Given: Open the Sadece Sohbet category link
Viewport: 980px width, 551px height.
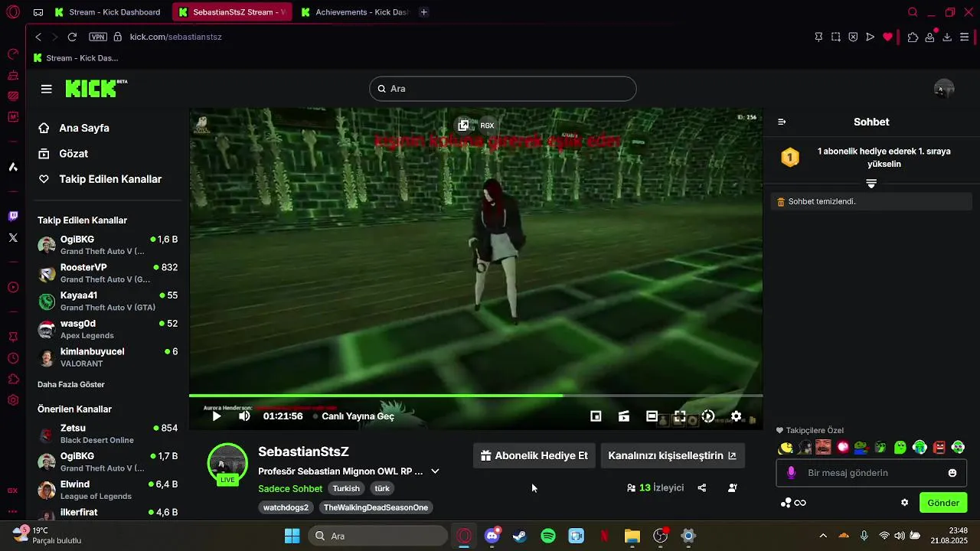Looking at the screenshot, I should click(x=290, y=488).
